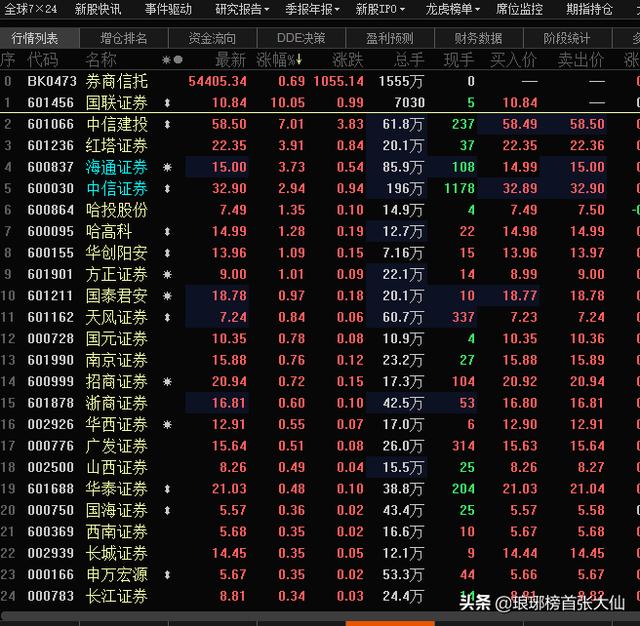Switch to the 行情列表 tab
The width and height of the screenshot is (640, 626).
point(39,38)
